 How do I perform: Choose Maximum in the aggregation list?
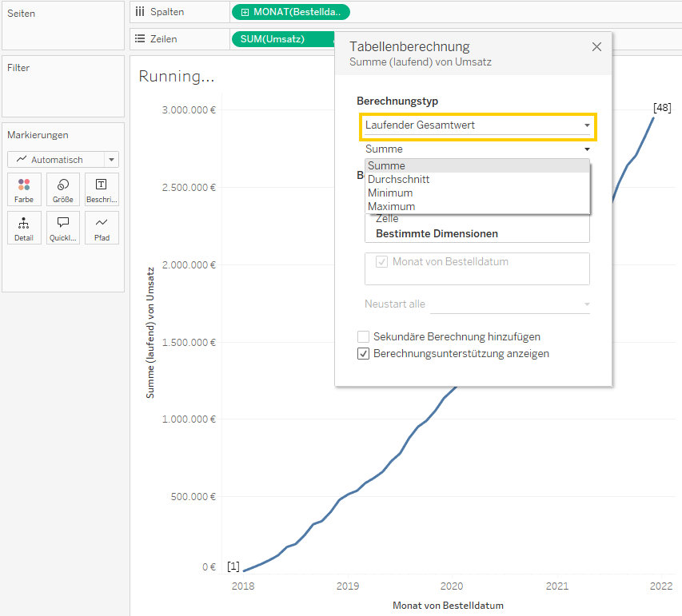pos(391,206)
